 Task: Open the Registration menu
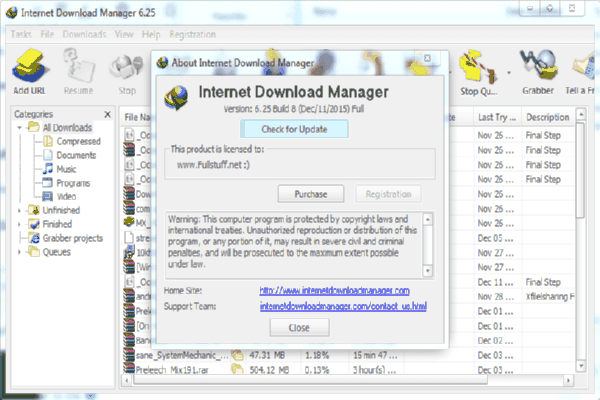[x=192, y=34]
